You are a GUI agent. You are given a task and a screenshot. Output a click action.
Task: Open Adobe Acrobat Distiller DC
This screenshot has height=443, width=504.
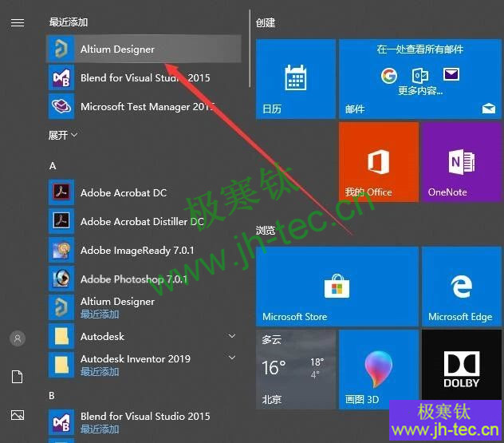(x=144, y=221)
